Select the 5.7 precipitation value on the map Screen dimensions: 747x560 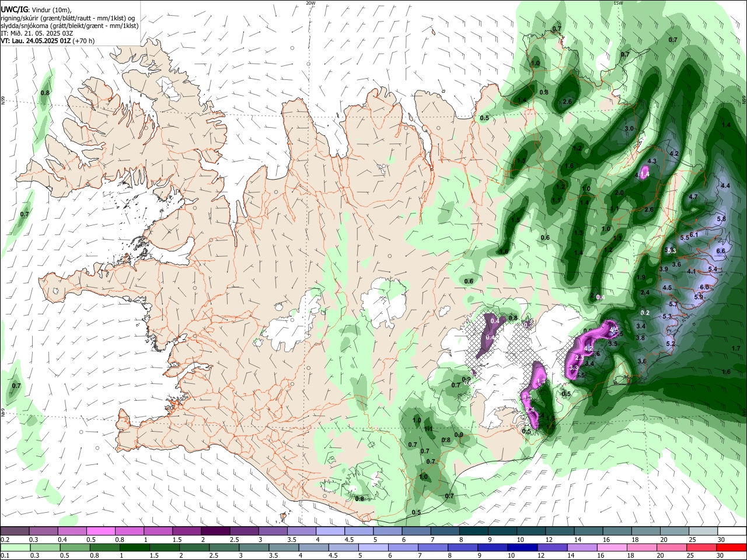coord(673,304)
